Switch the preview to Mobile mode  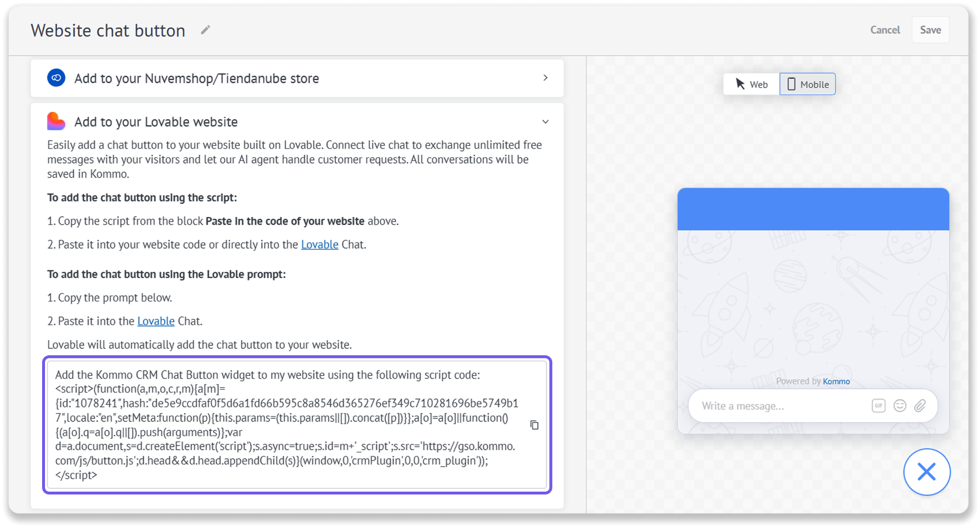(808, 84)
